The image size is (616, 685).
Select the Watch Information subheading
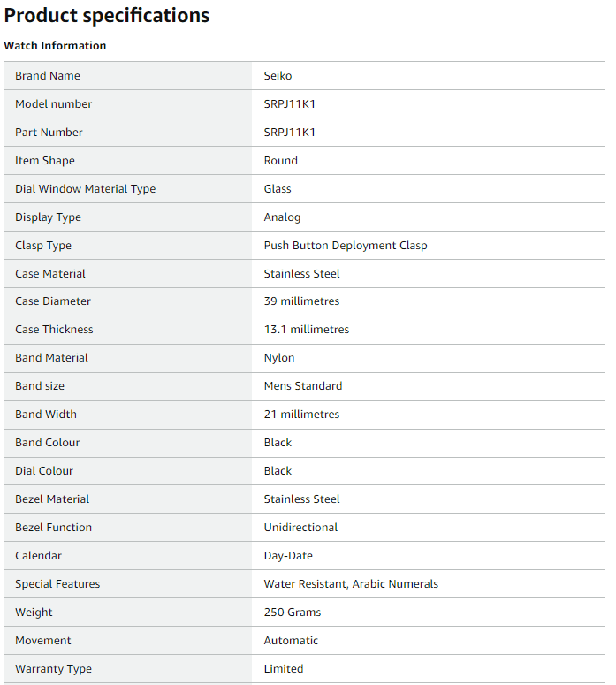[55, 46]
